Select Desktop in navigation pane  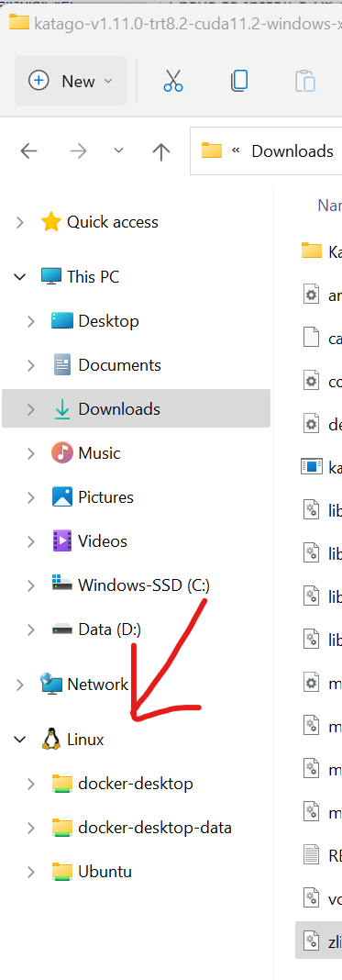[x=108, y=321]
